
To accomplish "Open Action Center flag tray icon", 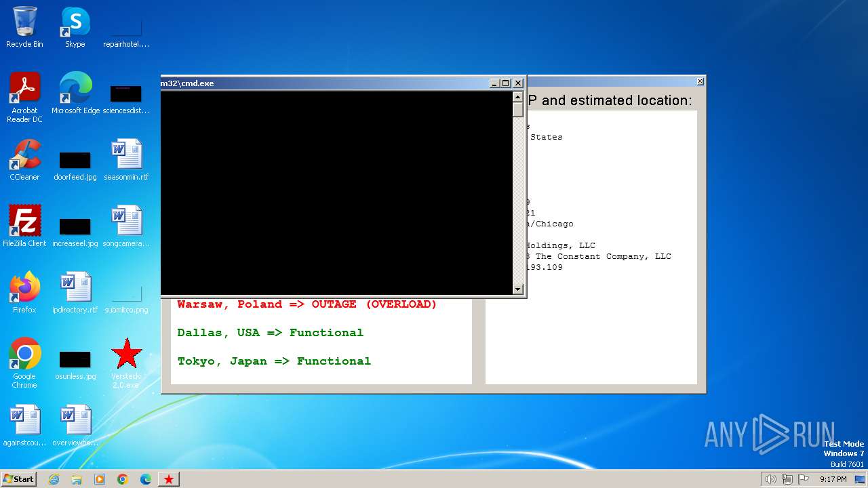I will pos(804,479).
